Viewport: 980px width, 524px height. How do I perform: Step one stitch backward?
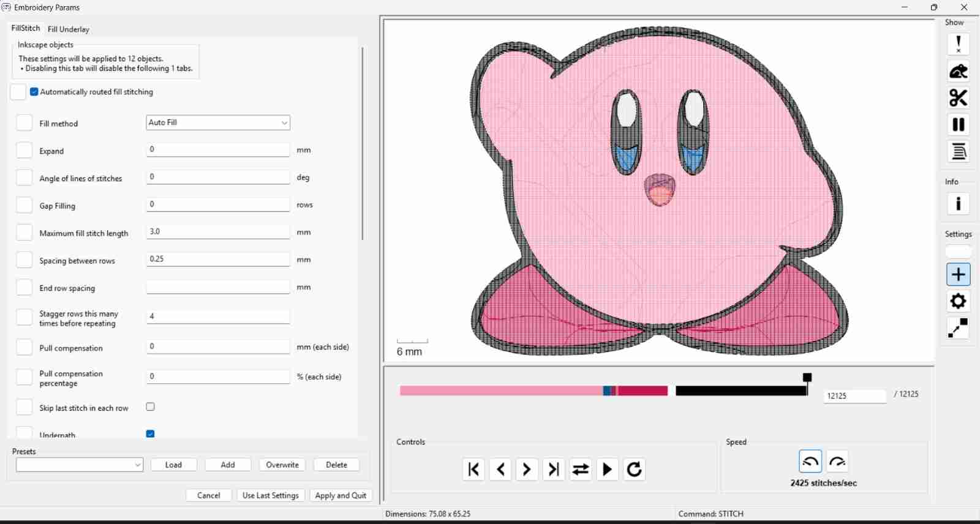tap(500, 470)
